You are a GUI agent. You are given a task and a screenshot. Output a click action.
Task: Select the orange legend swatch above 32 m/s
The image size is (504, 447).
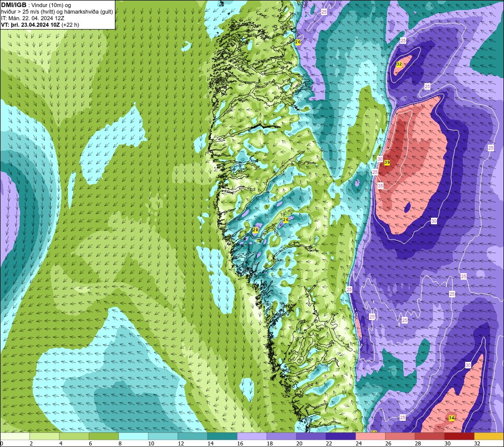(x=489, y=436)
